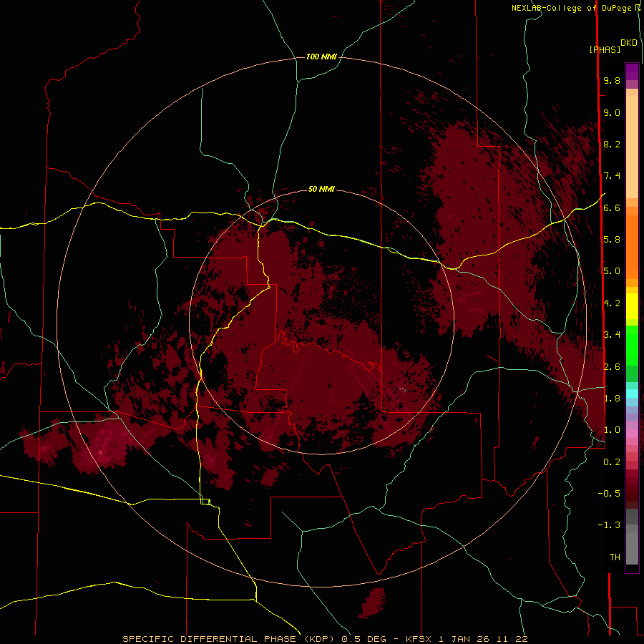Viewport: 644px width, 644px height.
Task: Click the TH label on color scale
Action: click(x=615, y=557)
